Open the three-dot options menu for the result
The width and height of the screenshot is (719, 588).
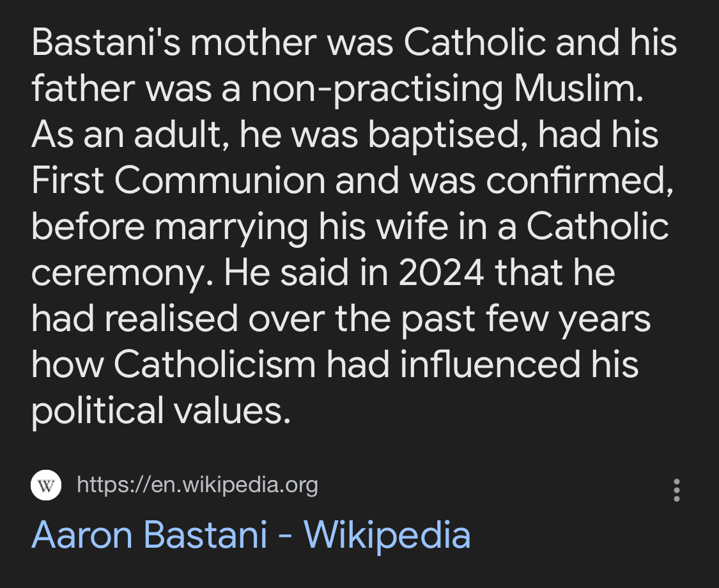[x=677, y=490]
